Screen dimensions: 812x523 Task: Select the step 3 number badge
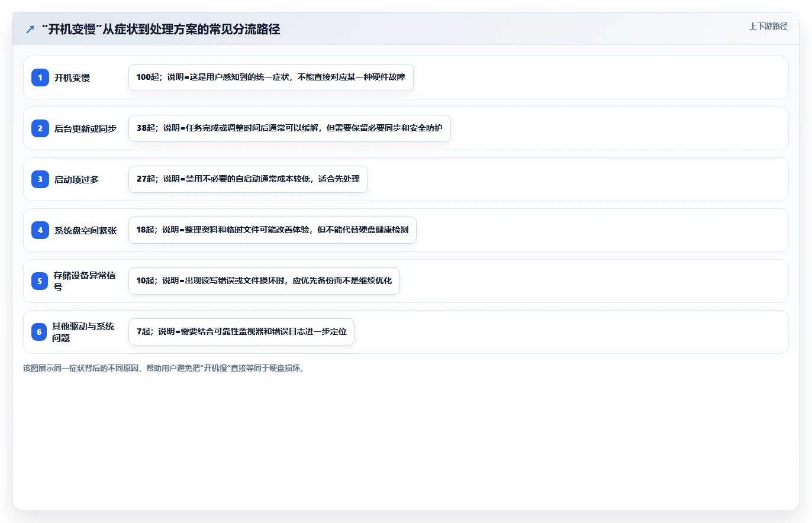tap(40, 179)
